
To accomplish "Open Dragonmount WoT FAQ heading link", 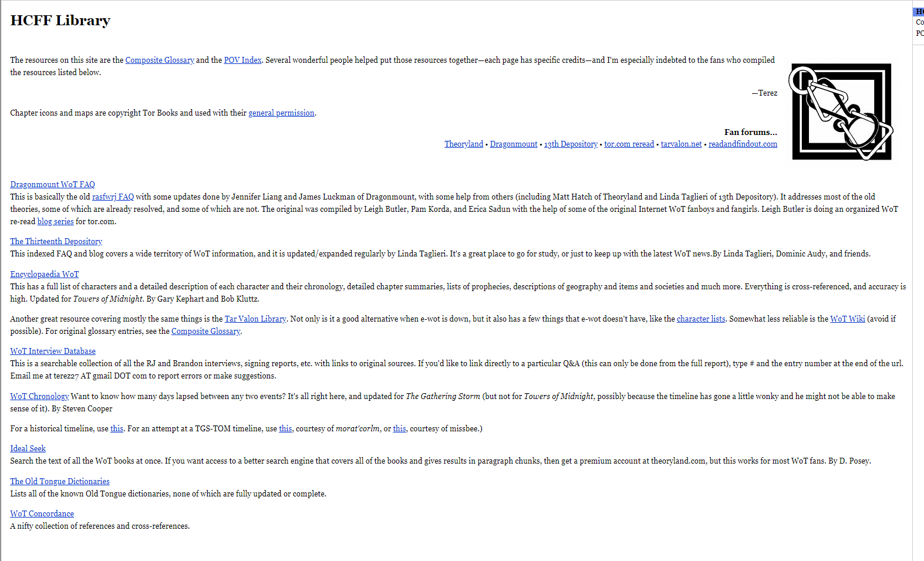I will click(x=52, y=184).
